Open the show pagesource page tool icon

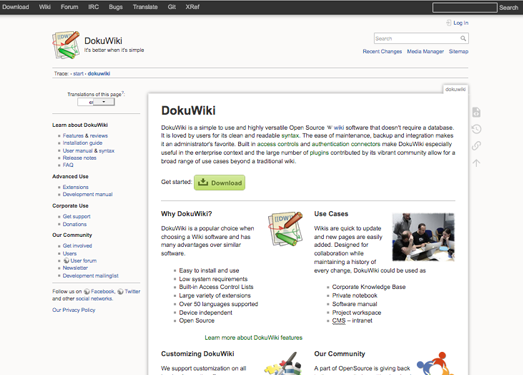click(x=476, y=112)
